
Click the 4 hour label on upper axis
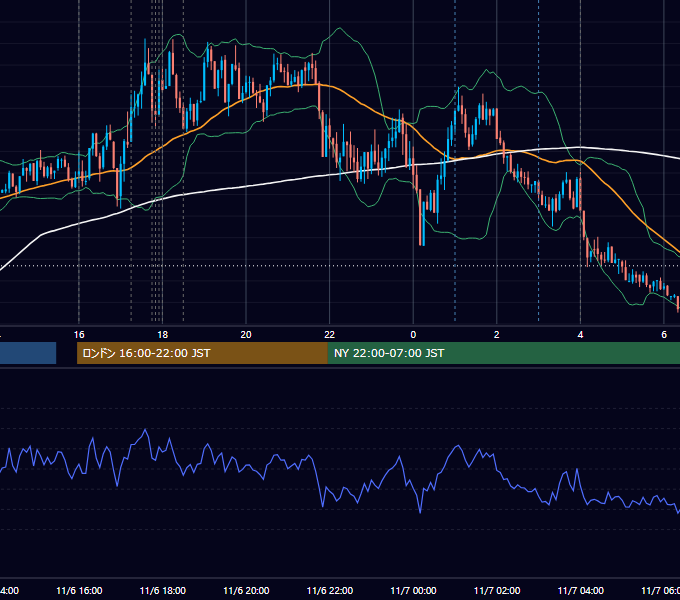pos(580,335)
